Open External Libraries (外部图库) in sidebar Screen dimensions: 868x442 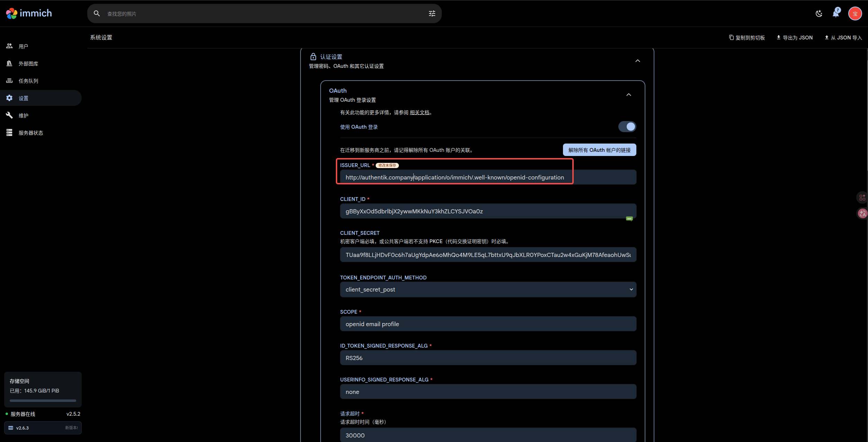(x=28, y=64)
